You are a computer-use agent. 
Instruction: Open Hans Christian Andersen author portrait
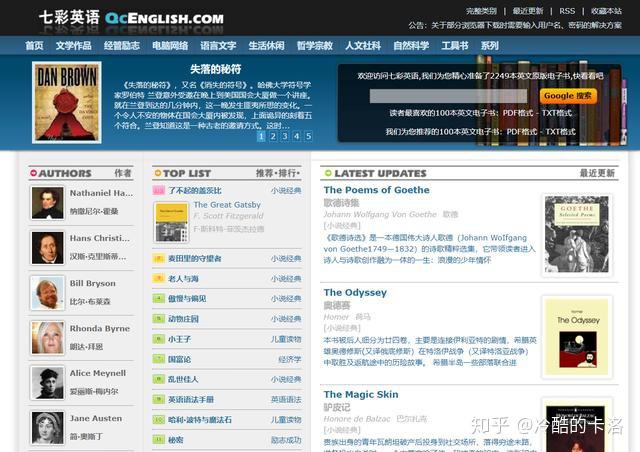click(x=48, y=247)
